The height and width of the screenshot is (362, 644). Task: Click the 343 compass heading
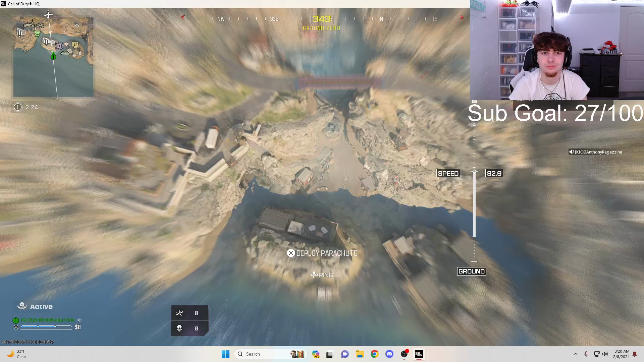(x=322, y=19)
